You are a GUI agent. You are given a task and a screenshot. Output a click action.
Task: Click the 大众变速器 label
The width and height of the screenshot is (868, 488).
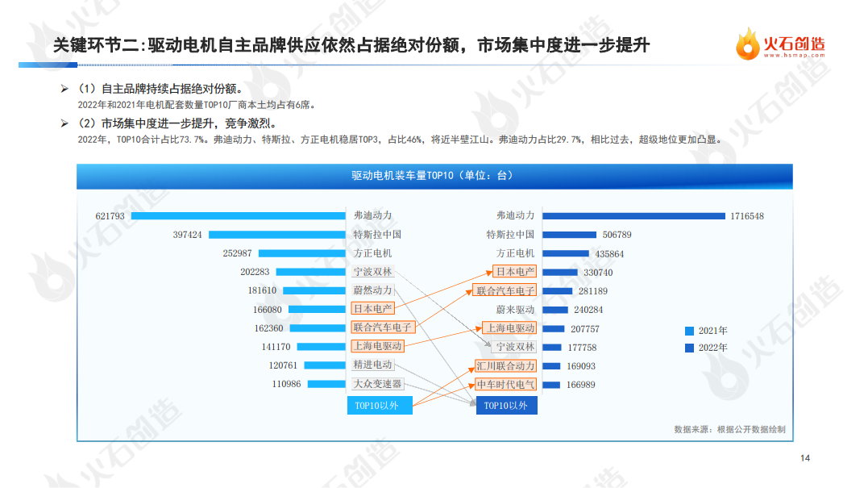(377, 384)
